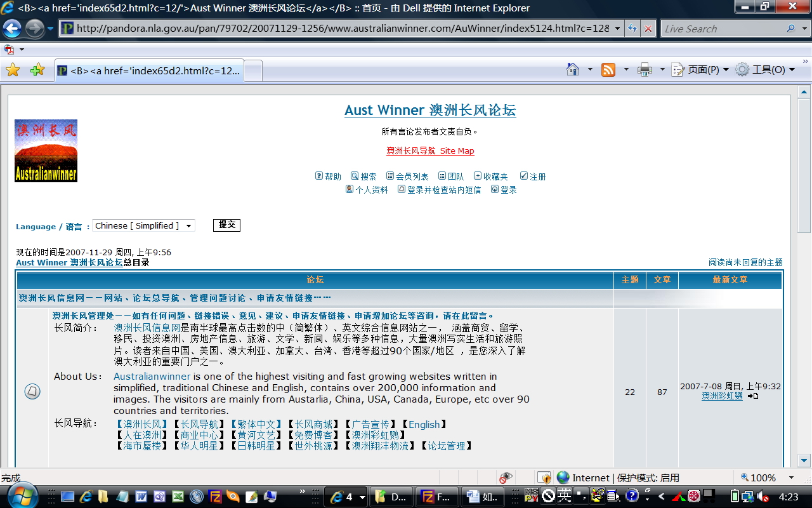Open the 页面(P) Page menu
Screen dimensions: 812x508
pos(700,70)
